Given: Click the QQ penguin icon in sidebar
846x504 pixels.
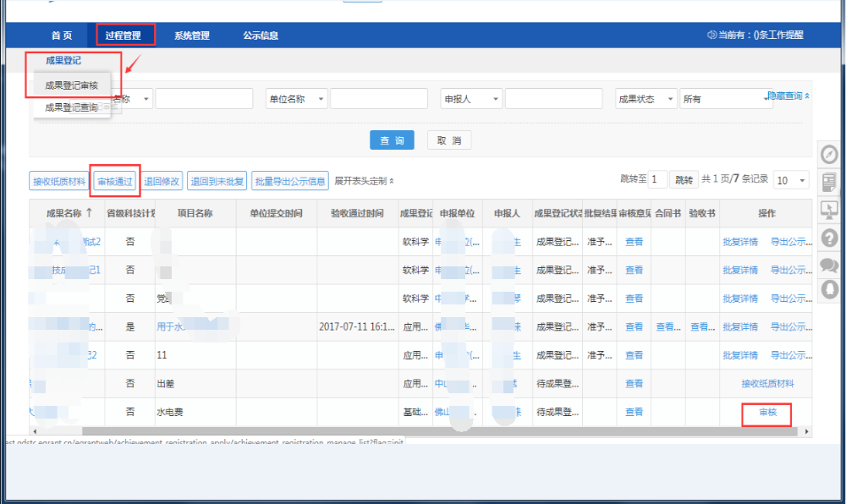Looking at the screenshot, I should coord(829,288).
